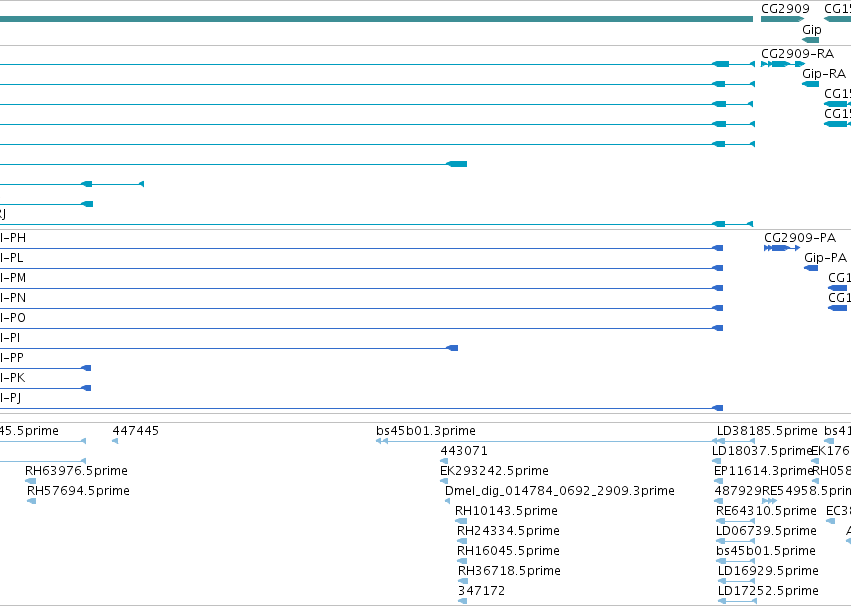Select the I-PI protein row label
851x606 pixels.
10,338
